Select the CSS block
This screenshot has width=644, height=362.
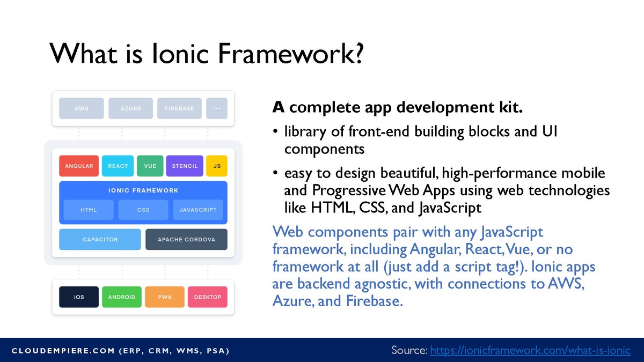tap(143, 210)
